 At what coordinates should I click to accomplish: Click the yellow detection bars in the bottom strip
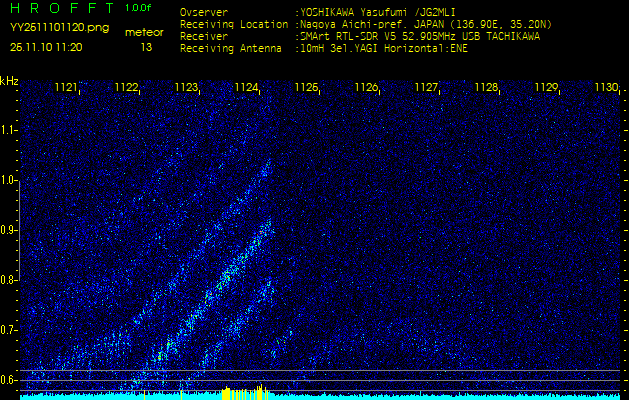245,392
